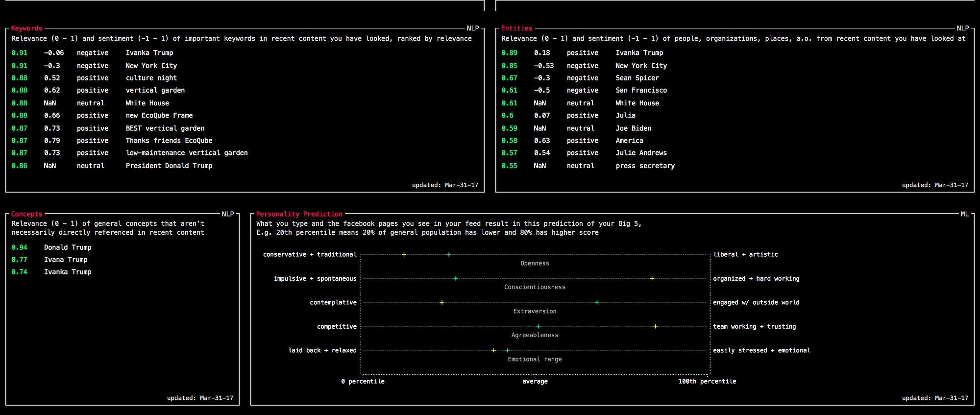Open the Personality Prediction panel heading
Viewport: 980px width, 415px height.
click(x=299, y=214)
